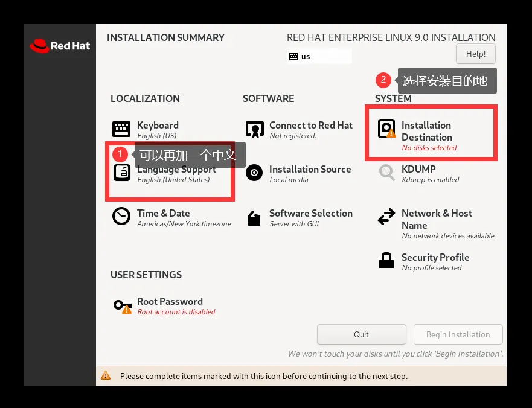Open the Time & Date settings label

tap(163, 213)
